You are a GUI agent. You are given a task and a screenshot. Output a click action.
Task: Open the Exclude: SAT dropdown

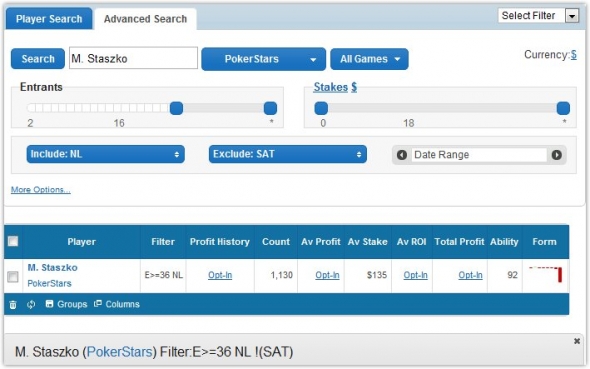coord(287,154)
